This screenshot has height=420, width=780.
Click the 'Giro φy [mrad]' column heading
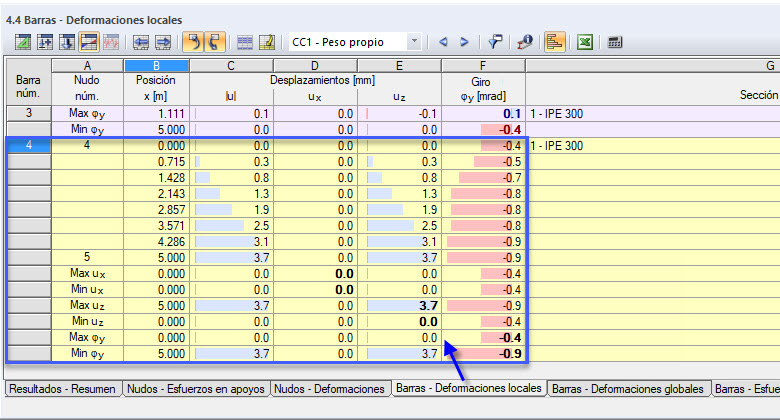483,89
